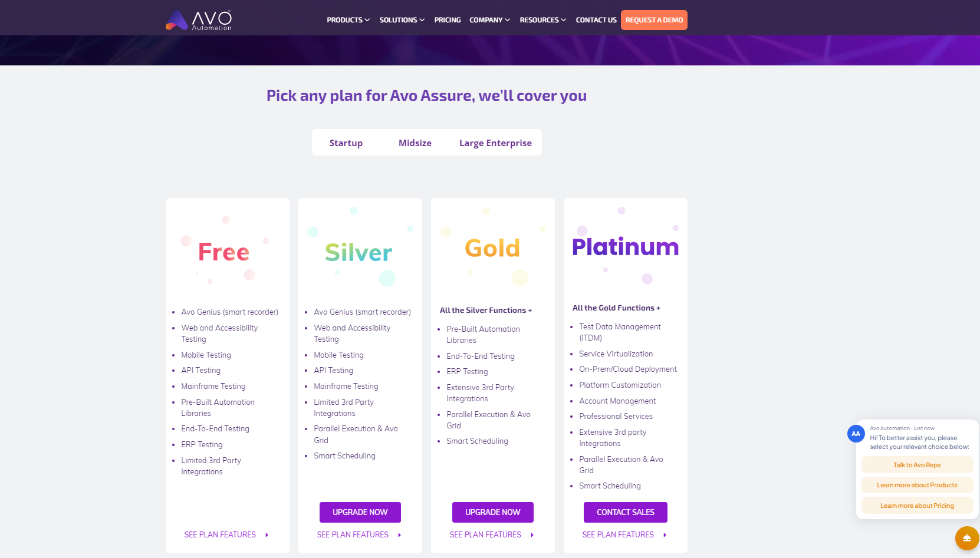Click arrow beside Free See Plan Features
Image resolution: width=980 pixels, height=558 pixels.
267,535
